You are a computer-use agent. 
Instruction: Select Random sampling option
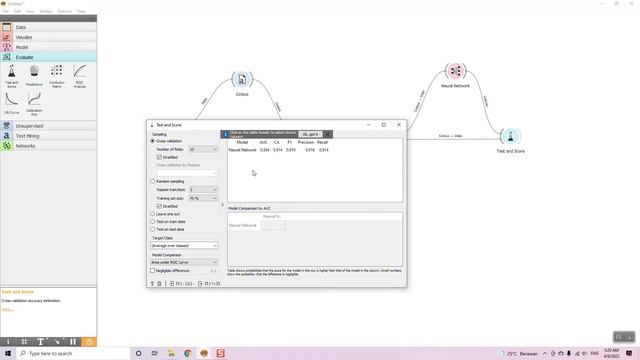(x=153, y=181)
